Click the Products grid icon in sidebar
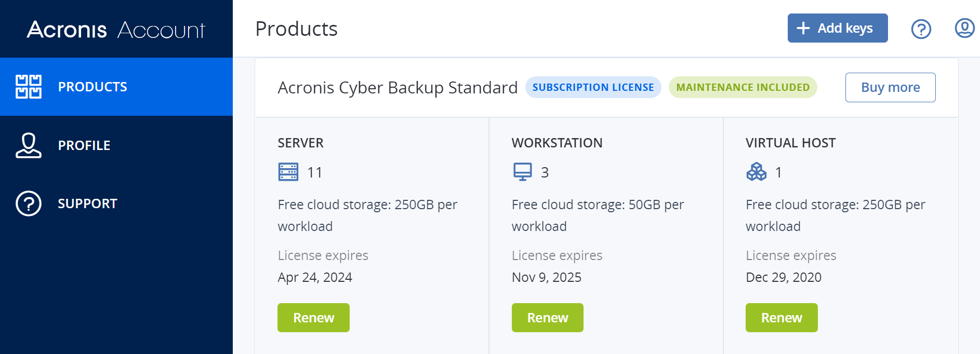Screen dimensions: 980x354 point(29,87)
